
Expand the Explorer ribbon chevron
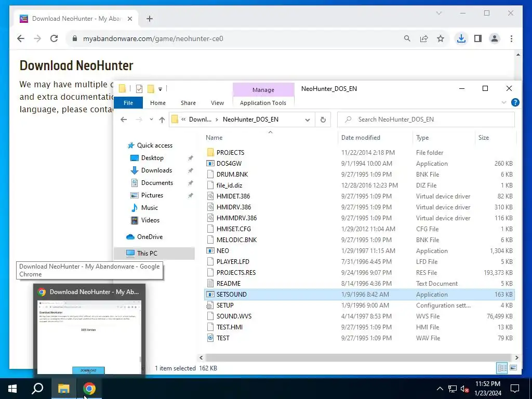[504, 102]
